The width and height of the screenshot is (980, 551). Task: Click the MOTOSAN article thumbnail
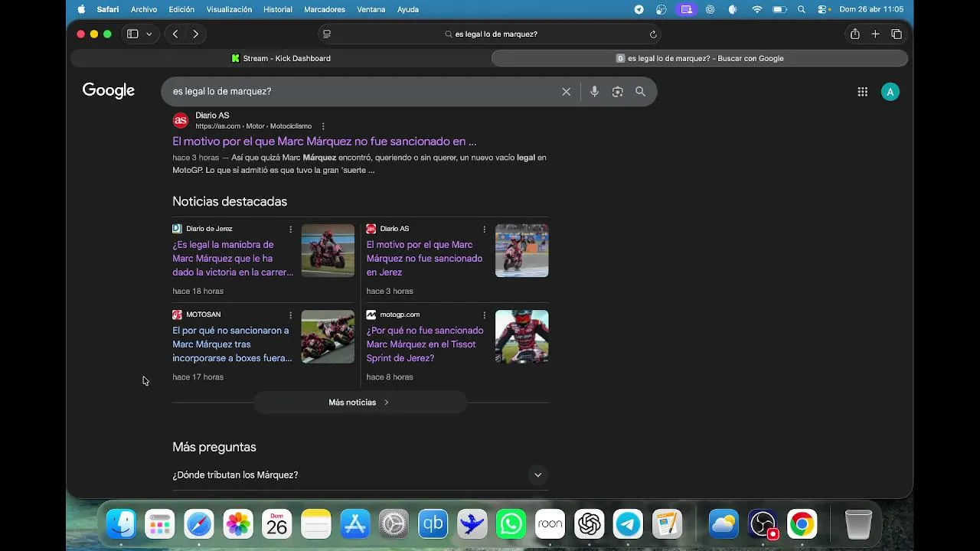point(328,336)
